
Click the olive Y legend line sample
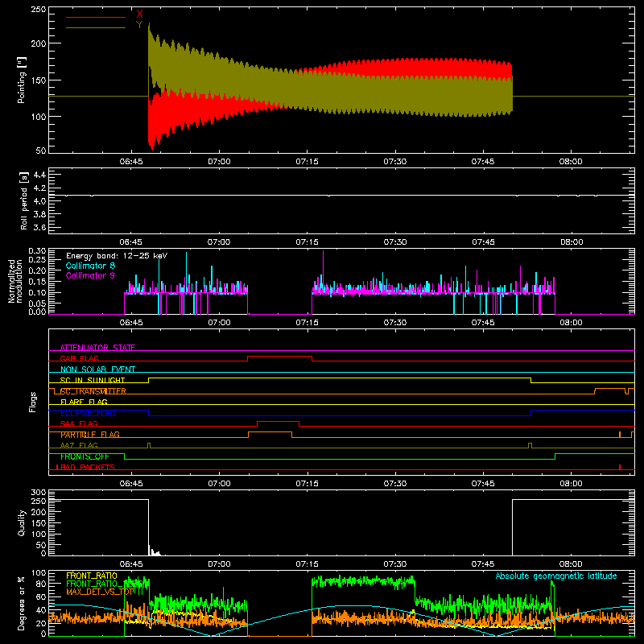coord(96,27)
